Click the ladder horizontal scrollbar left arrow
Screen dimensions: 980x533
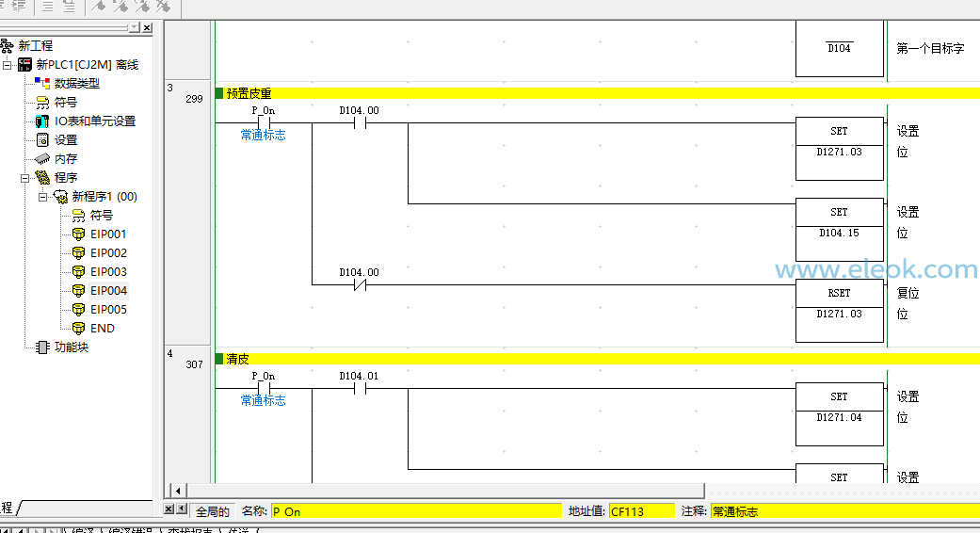178,491
